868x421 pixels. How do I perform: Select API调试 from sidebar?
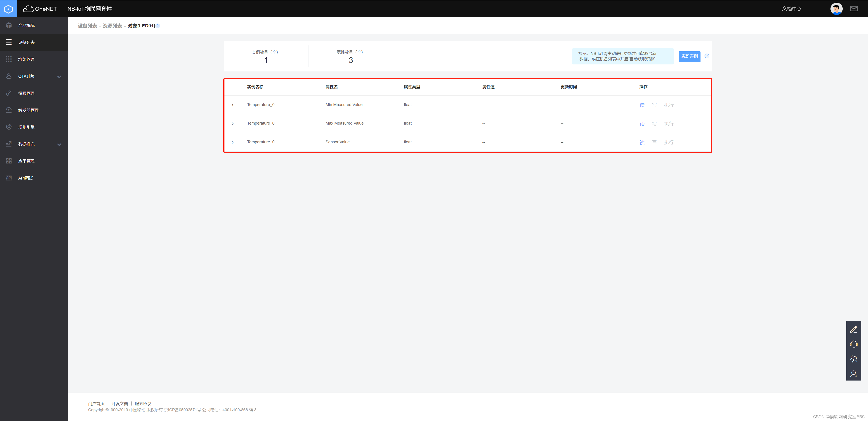26,178
